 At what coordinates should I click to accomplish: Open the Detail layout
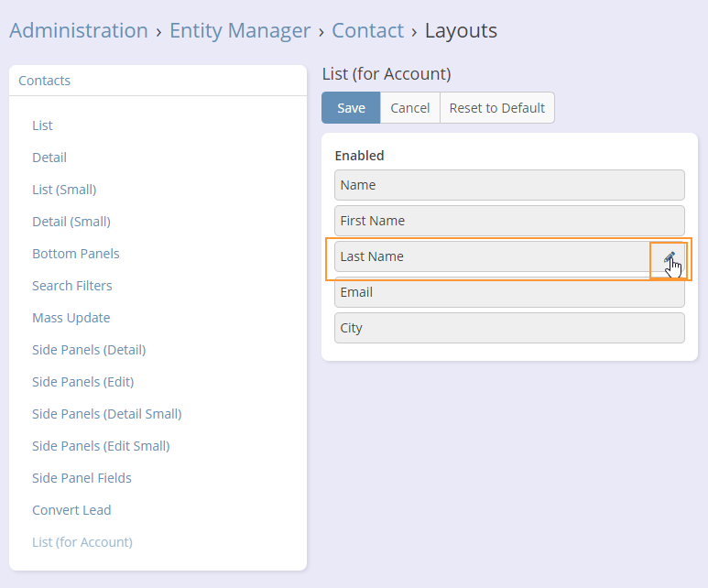tap(49, 158)
